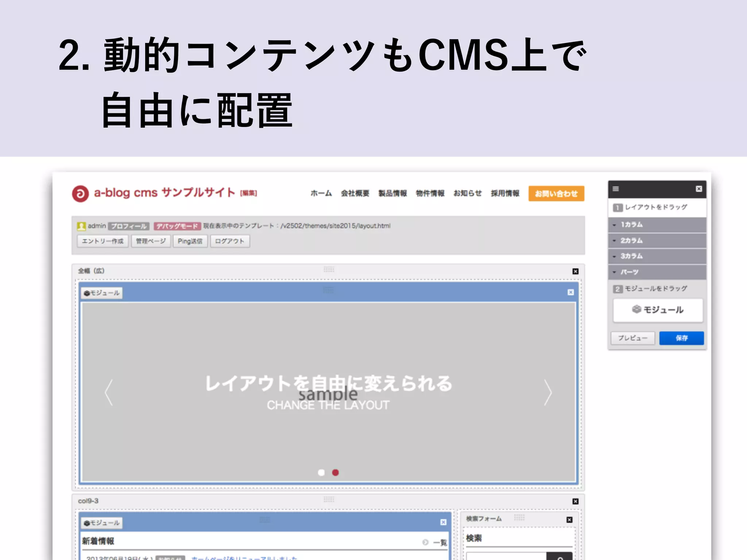The width and height of the screenshot is (747, 560).
Task: Open the お知らせ navigation item
Action: [468, 193]
